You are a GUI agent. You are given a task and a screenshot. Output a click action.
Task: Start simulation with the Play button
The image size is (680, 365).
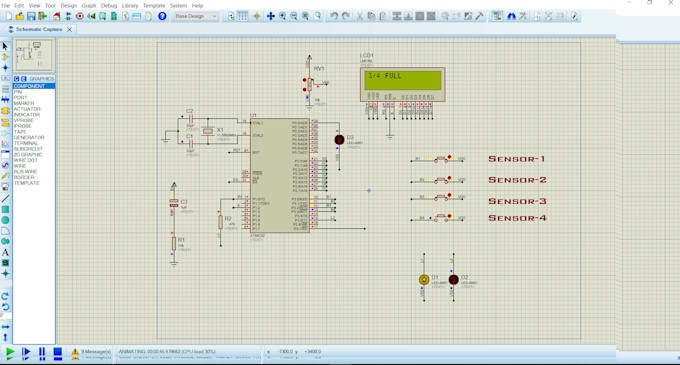(10, 353)
